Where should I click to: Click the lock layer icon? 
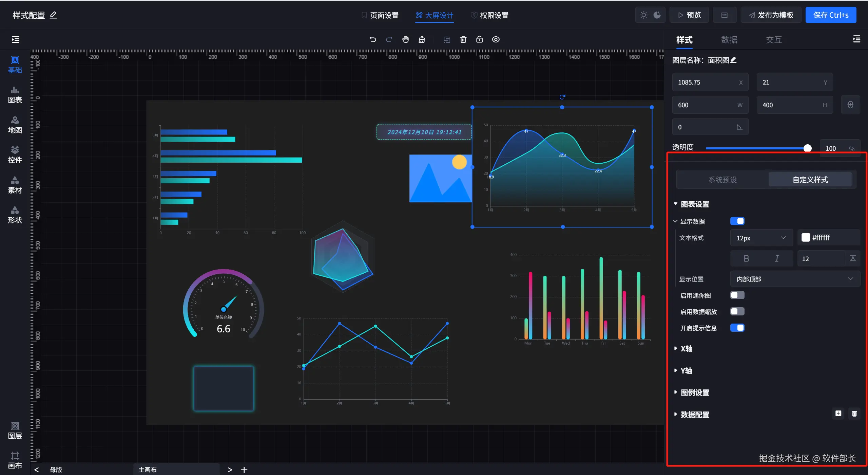479,39
